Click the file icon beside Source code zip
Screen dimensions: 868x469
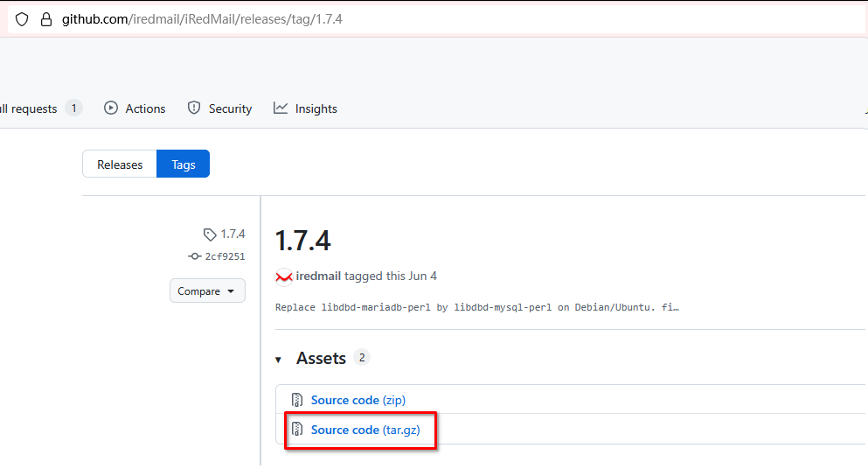tap(297, 400)
